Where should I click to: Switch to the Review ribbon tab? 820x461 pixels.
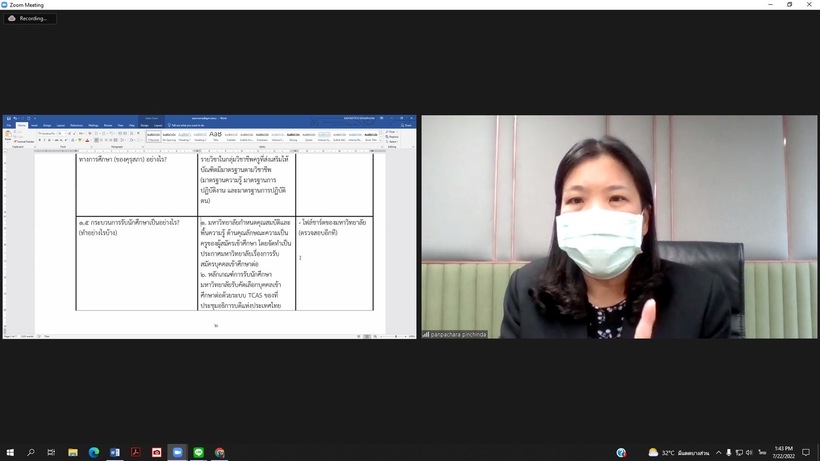108,125
